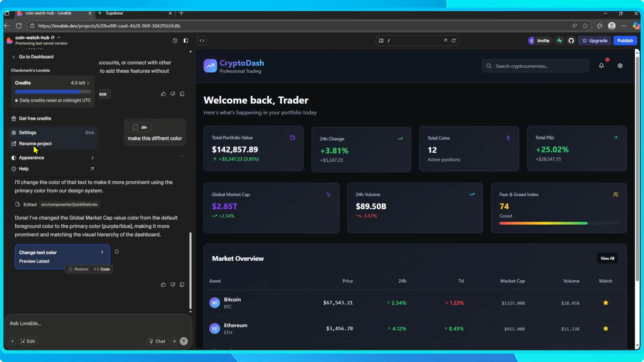Choose Rename project menu item
644x362 pixels.
[53, 144]
